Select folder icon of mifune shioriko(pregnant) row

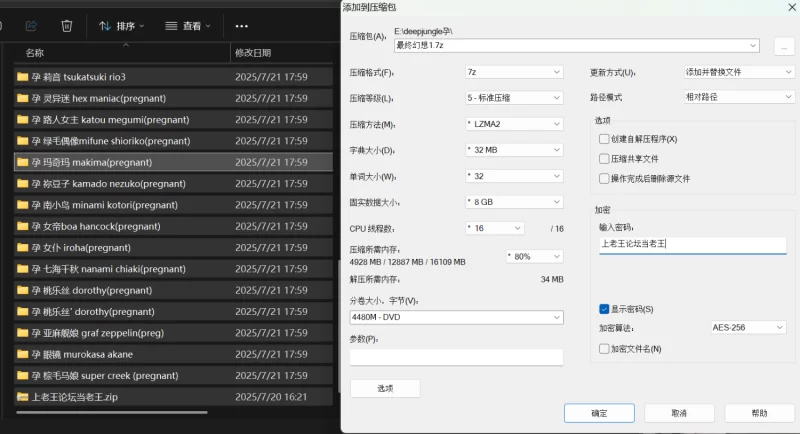point(22,141)
